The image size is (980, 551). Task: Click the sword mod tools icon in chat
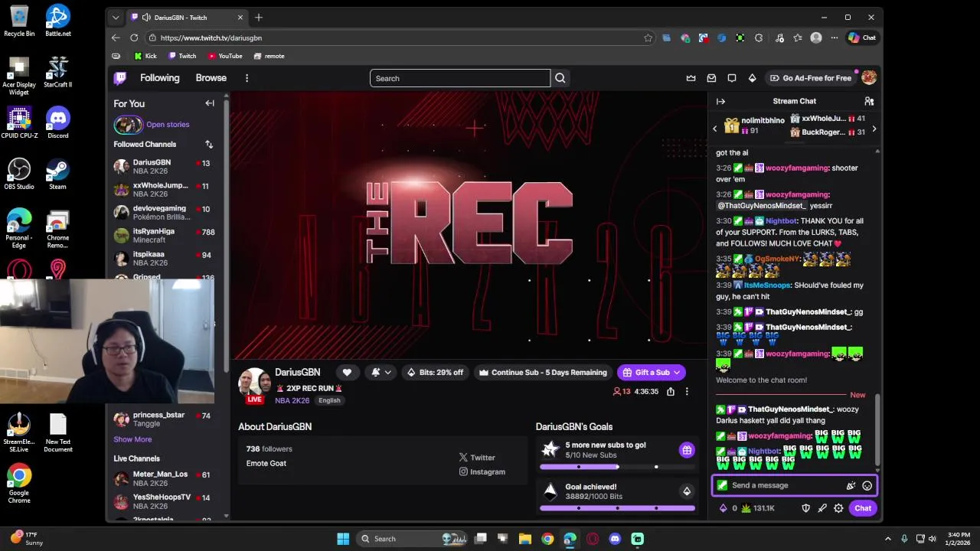pos(822,508)
